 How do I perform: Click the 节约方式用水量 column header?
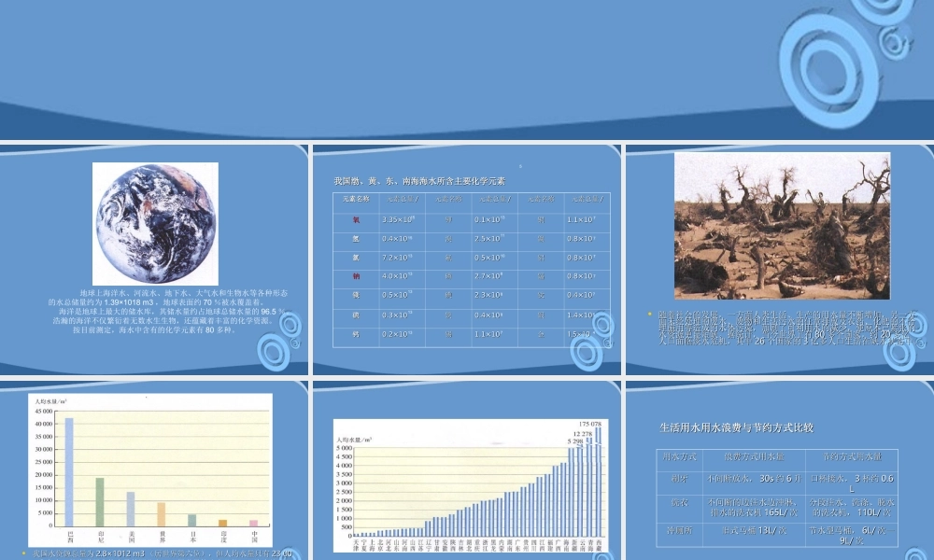[852, 456]
